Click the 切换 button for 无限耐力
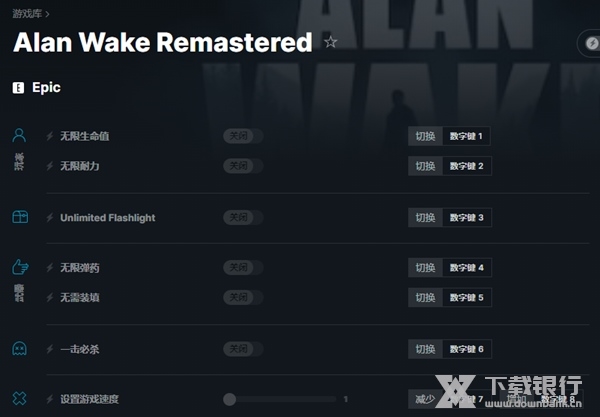Screen dimensions: 600x417 (x=425, y=166)
